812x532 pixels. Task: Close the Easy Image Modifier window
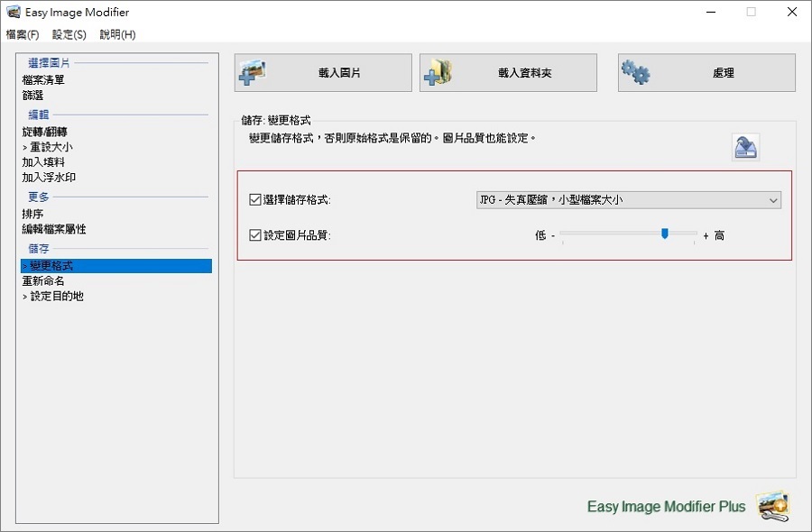coord(792,12)
